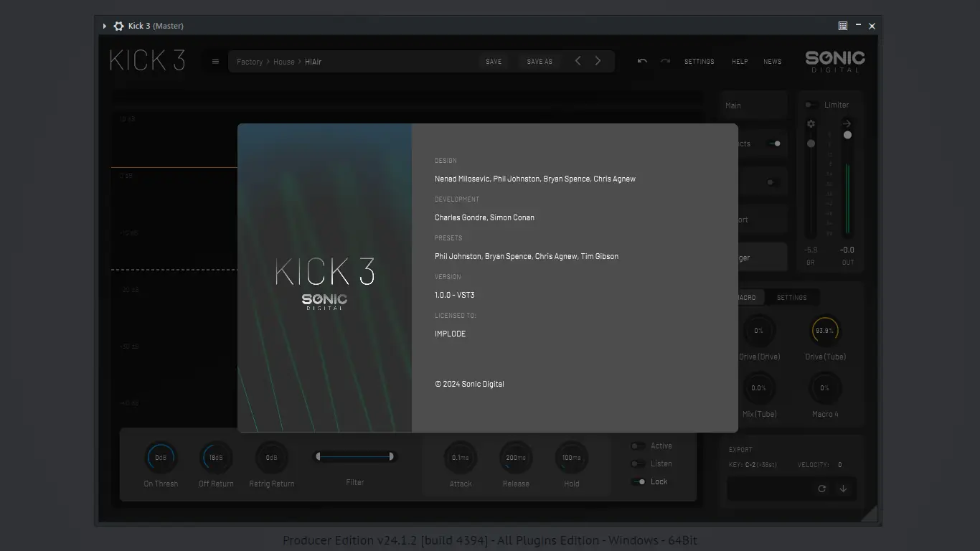The image size is (980, 551).
Task: Click the OUT level slider handle
Action: (x=847, y=135)
